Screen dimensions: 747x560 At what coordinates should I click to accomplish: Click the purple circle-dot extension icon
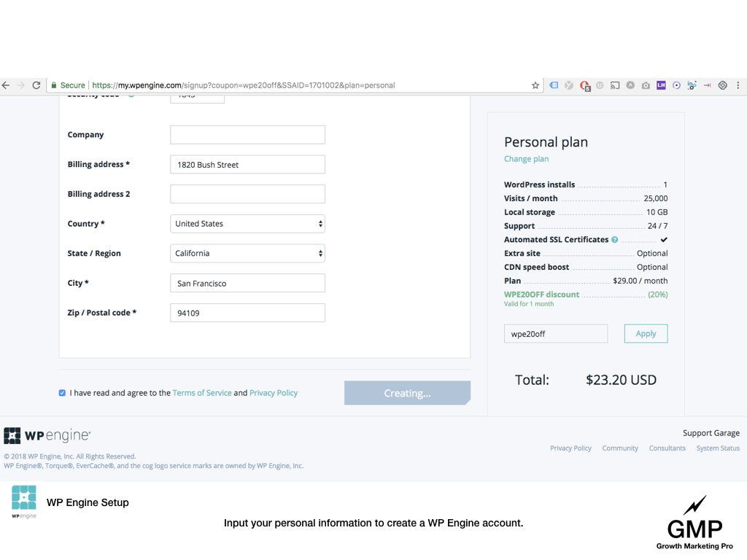tap(676, 85)
